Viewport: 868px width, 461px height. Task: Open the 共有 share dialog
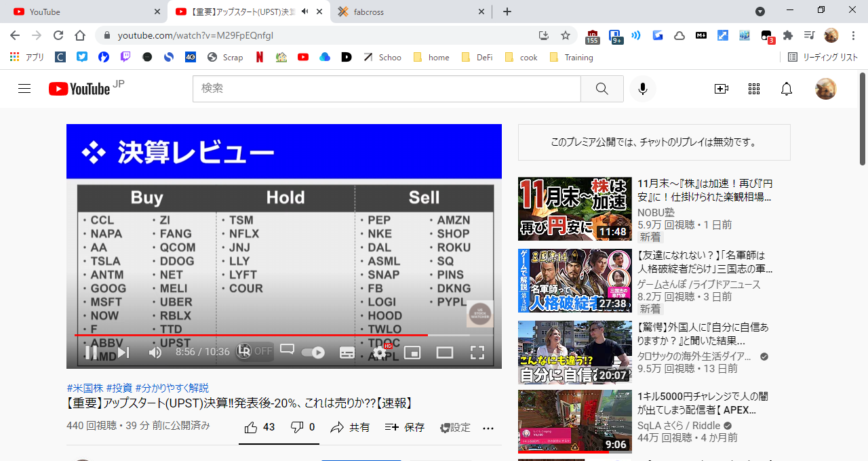pyautogui.click(x=350, y=427)
